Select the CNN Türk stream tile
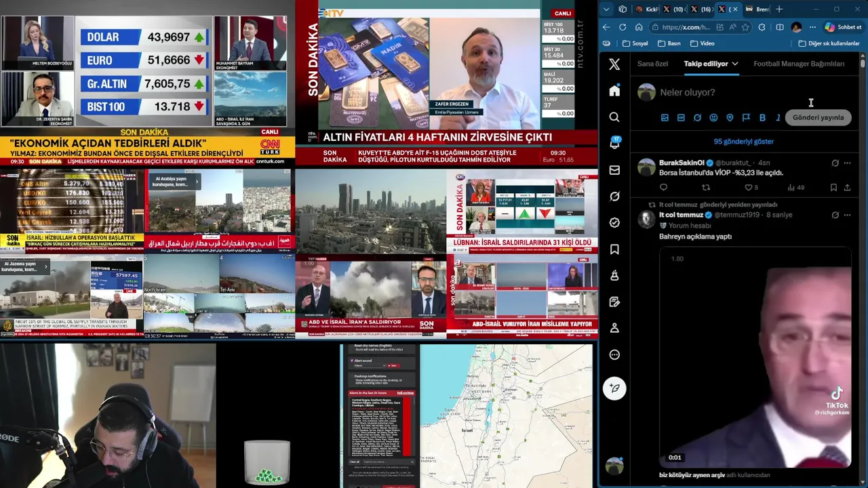 tap(148, 83)
